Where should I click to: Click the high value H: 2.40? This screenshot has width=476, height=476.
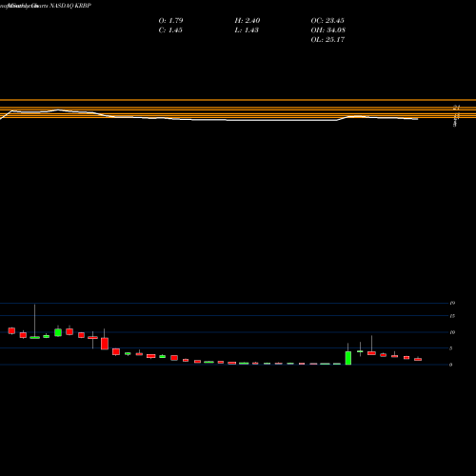point(248,21)
